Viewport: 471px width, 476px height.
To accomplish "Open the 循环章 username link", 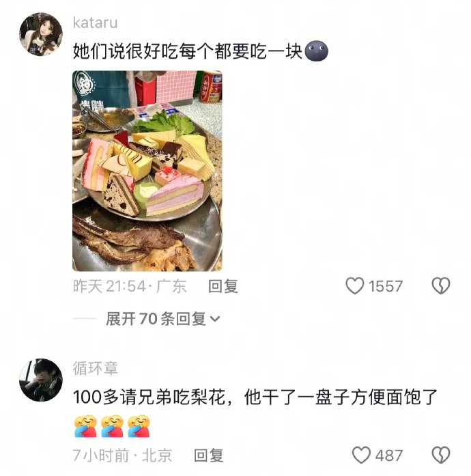I will (x=96, y=368).
